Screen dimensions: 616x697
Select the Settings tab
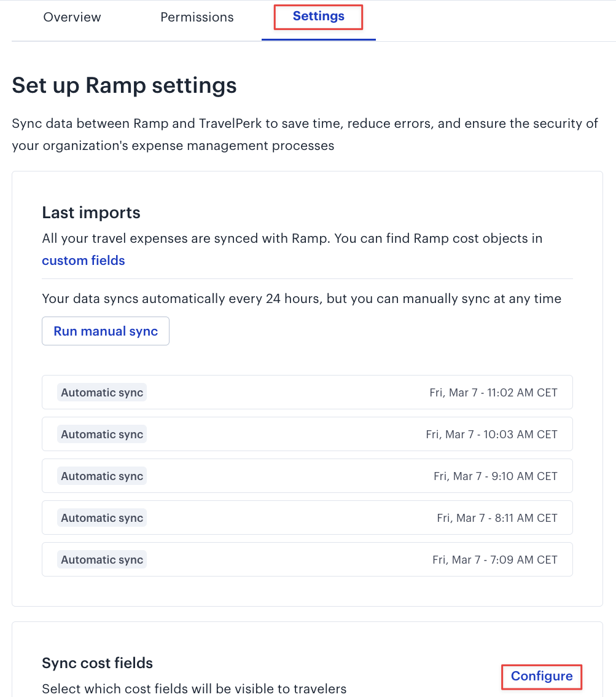point(318,17)
